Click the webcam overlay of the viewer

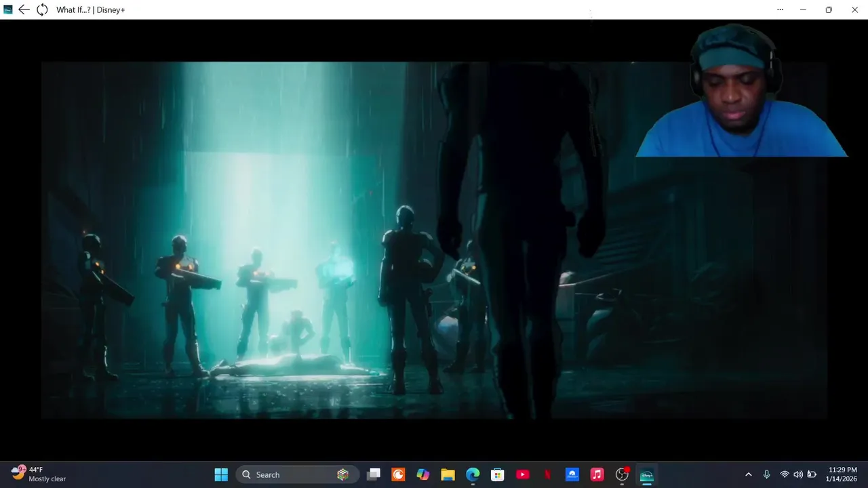(741, 91)
